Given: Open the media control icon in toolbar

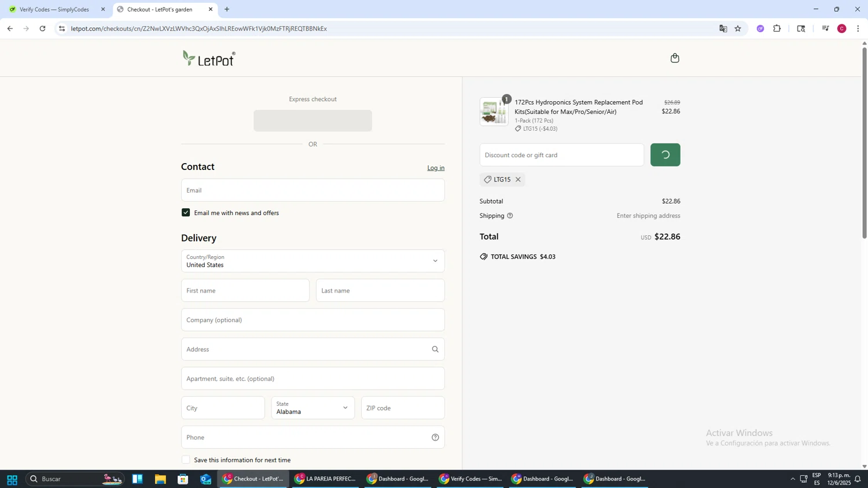Looking at the screenshot, I should pos(826,28).
